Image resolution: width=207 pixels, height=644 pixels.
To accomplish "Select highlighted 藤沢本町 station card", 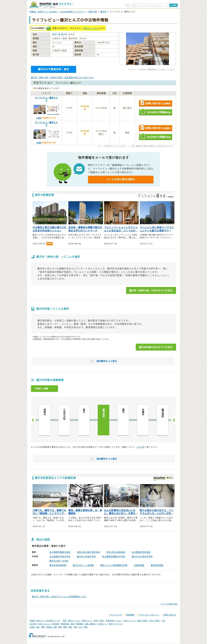I will (103, 420).
